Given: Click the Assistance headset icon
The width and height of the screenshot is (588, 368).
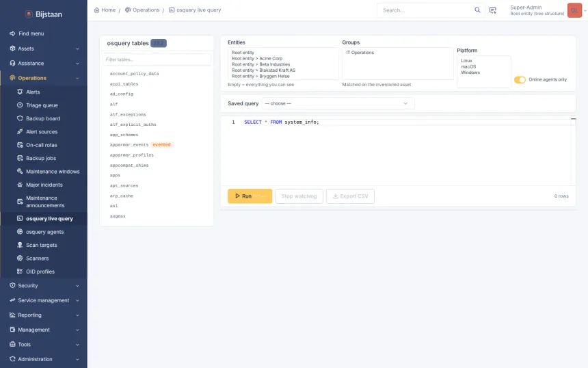Looking at the screenshot, I should (x=12, y=63).
